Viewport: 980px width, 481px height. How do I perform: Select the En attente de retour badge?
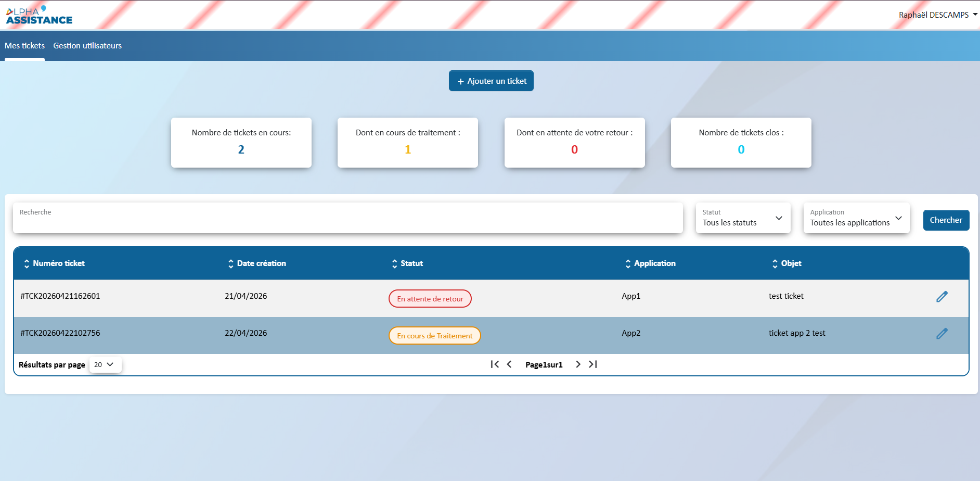coord(430,299)
